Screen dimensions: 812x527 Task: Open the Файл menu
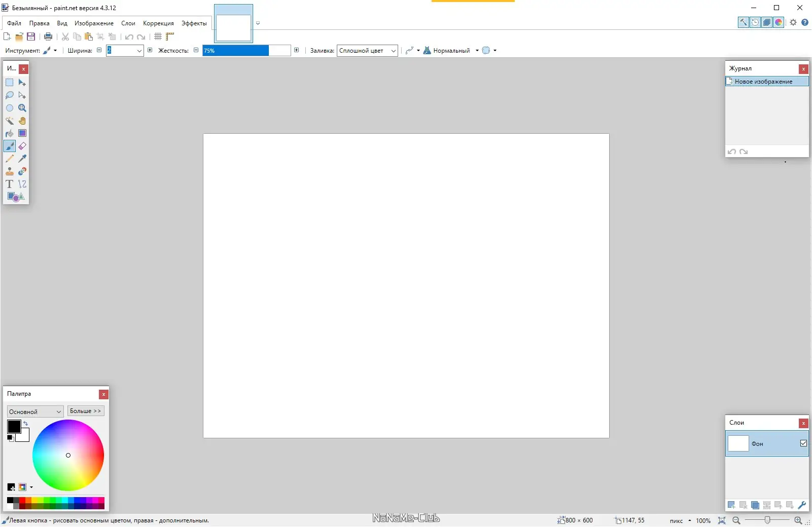pos(14,23)
